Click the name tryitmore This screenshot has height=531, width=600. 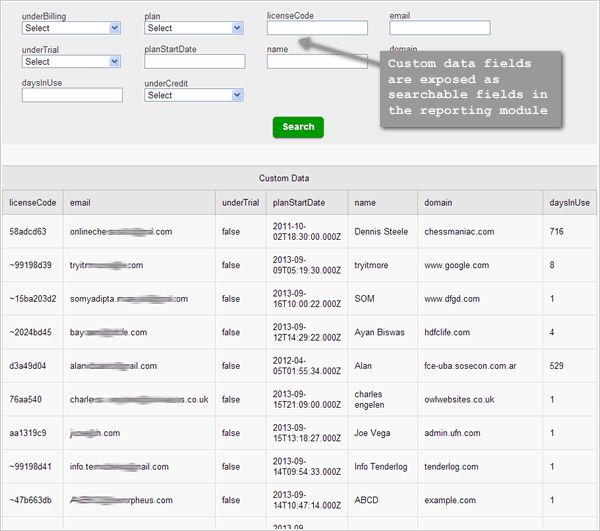pos(371,265)
